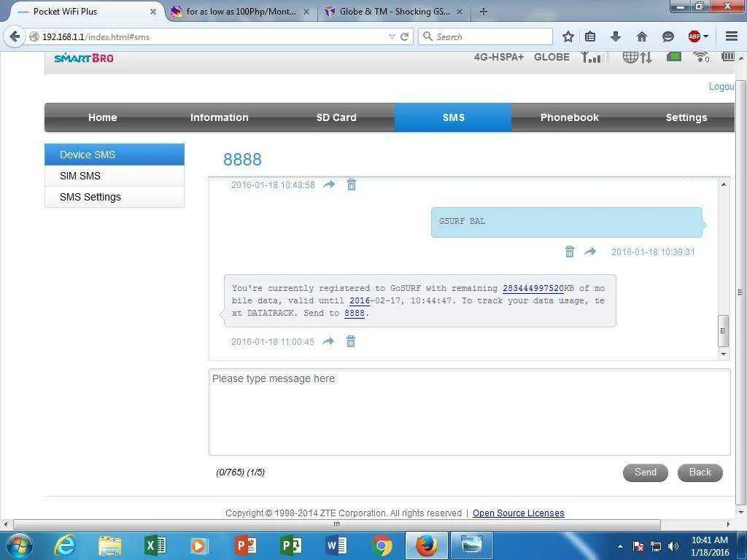This screenshot has width=747, height=560.
Task: Select Device SMS in the sidebar
Action: pyautogui.click(x=115, y=155)
